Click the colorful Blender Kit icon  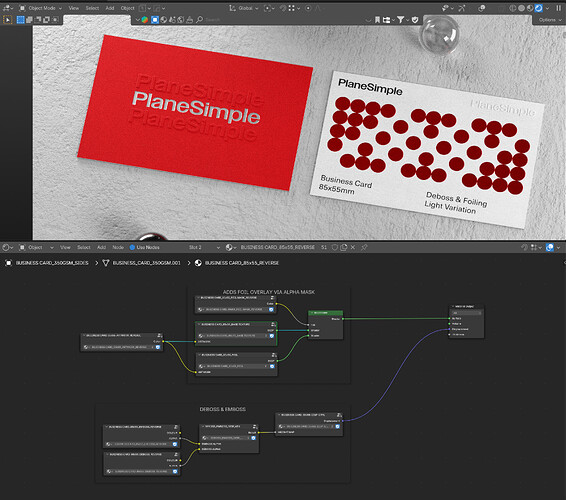point(145,20)
